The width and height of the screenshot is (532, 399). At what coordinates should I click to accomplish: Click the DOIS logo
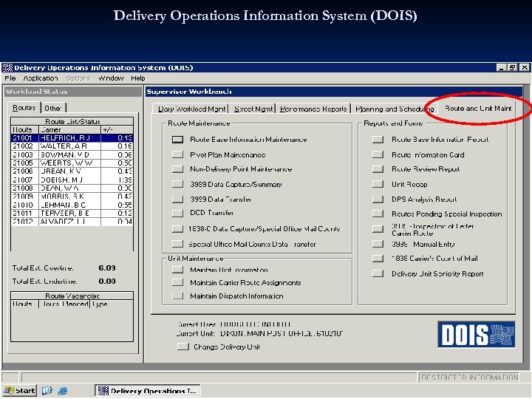(x=477, y=335)
